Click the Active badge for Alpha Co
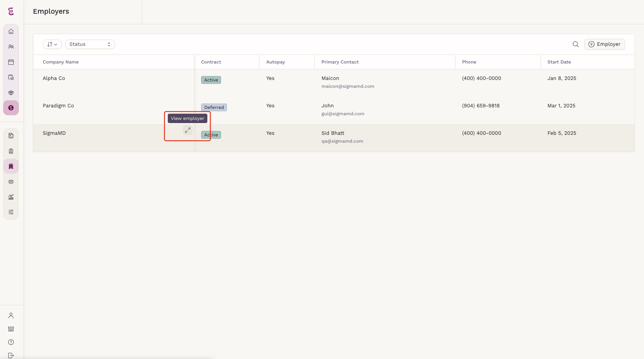This screenshot has width=644, height=359. tap(211, 80)
